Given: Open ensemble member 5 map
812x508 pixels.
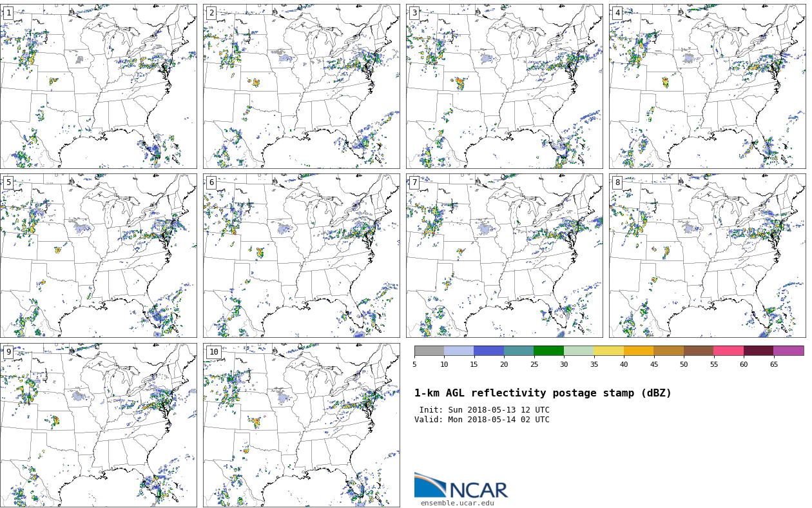Looking at the screenshot, I should pos(99,255).
